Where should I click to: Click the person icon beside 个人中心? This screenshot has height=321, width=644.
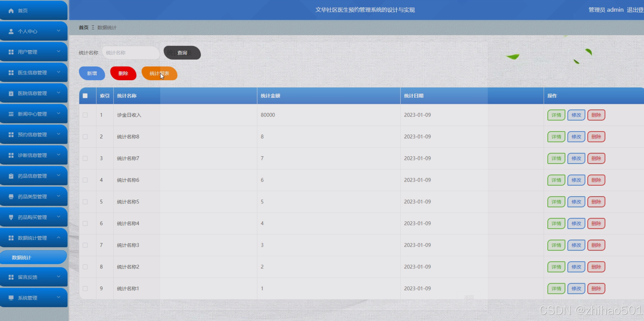pyautogui.click(x=11, y=31)
